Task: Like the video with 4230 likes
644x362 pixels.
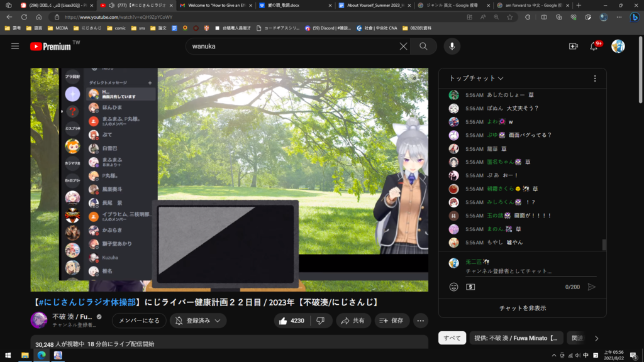Action: pos(292,321)
